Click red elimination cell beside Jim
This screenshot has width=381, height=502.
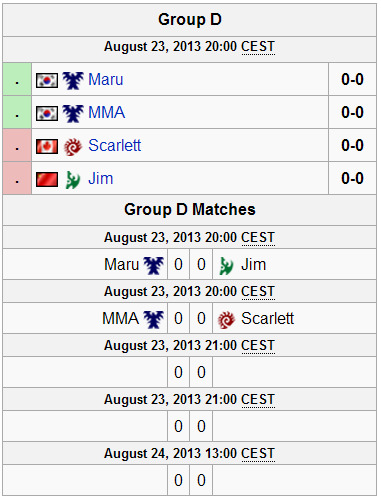(x=17, y=178)
